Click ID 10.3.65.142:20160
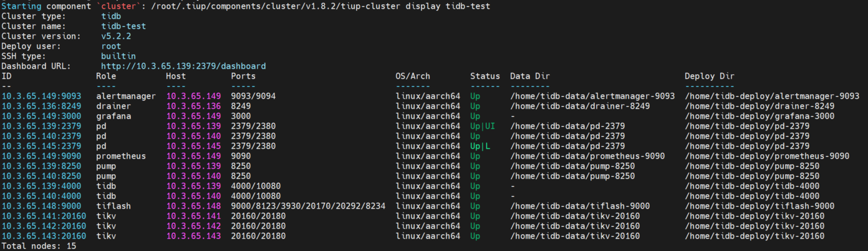The height and width of the screenshot is (251, 868). coord(44,226)
